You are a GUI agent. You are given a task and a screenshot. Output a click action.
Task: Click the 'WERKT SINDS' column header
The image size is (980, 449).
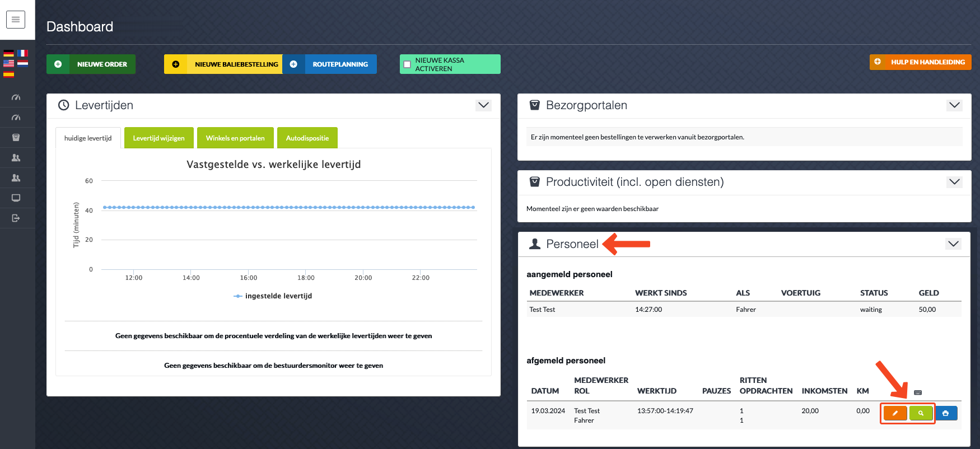point(661,293)
